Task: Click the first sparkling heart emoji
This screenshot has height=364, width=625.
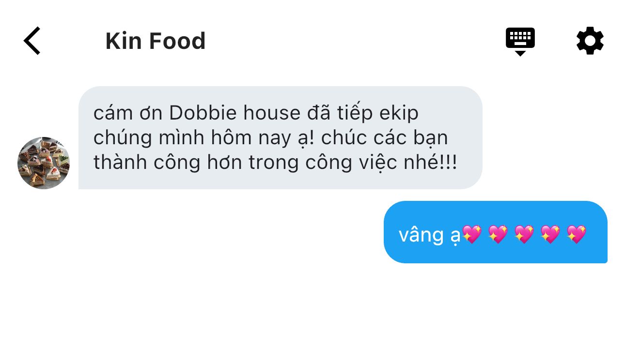Action: tap(472, 234)
